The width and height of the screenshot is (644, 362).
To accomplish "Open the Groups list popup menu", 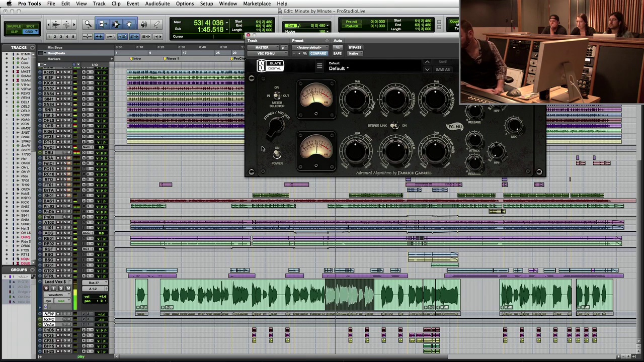I will pos(32,270).
